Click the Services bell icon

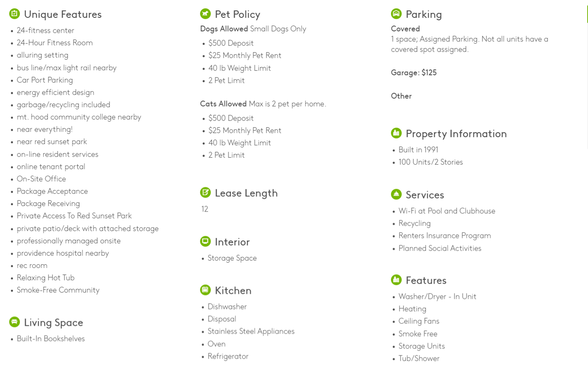396,194
